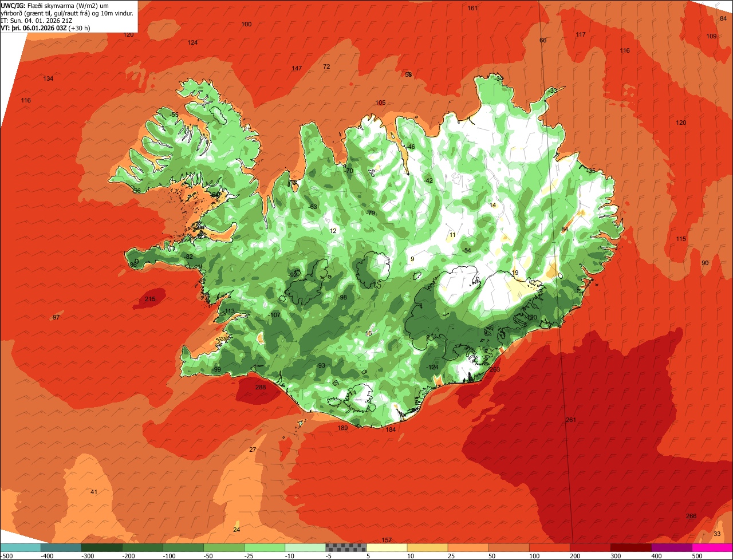733x560 pixels.
Task: Click the flux value '184' off the south coast
Action: [x=391, y=430]
